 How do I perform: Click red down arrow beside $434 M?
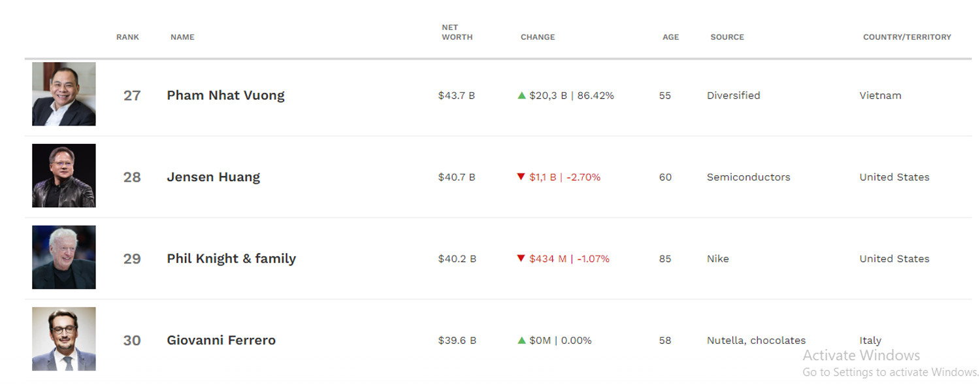pos(521,259)
